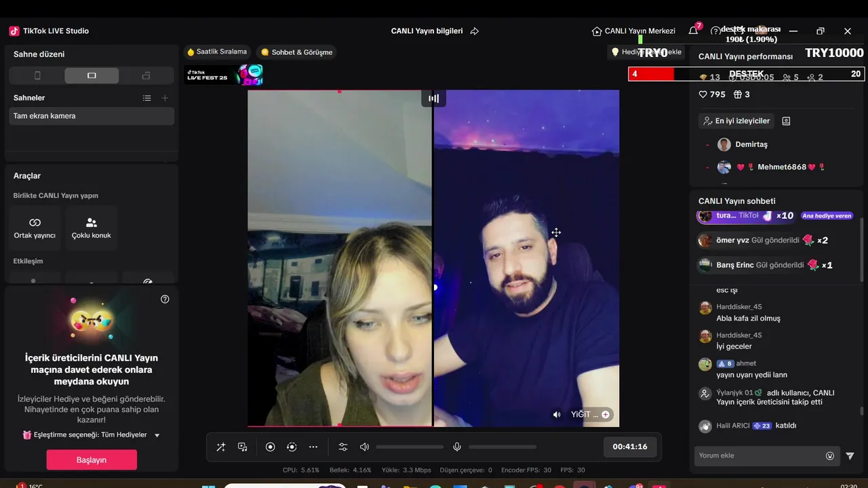Click the dashed-circle clip icon in toolbar
Image resolution: width=868 pixels, height=488 pixels.
point(292,447)
